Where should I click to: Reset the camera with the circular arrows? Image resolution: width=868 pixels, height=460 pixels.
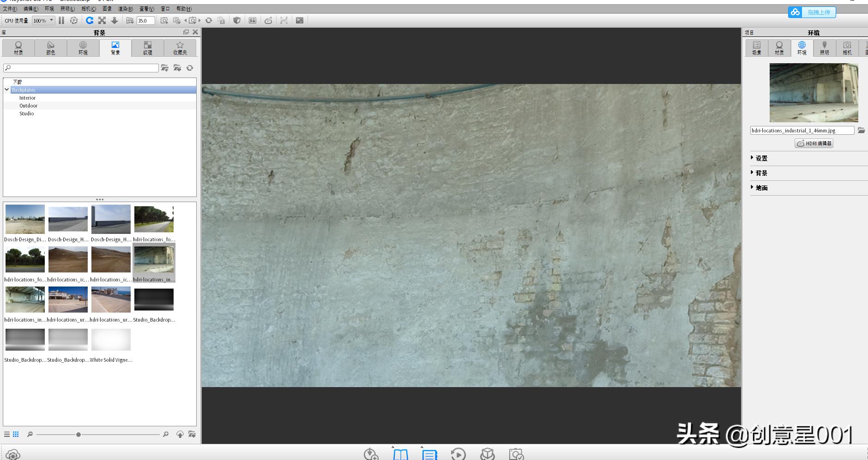[x=209, y=20]
